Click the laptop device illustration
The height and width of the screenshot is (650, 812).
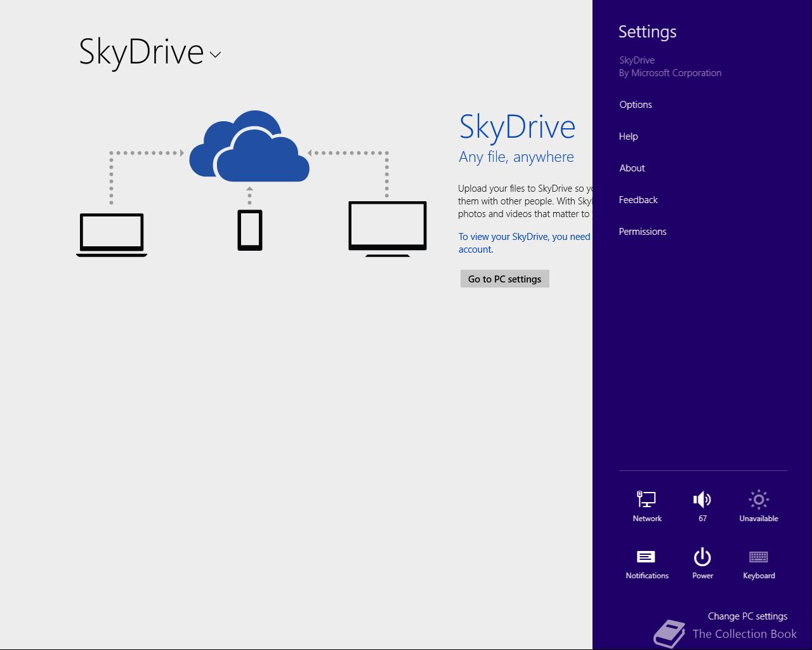pyautogui.click(x=112, y=235)
